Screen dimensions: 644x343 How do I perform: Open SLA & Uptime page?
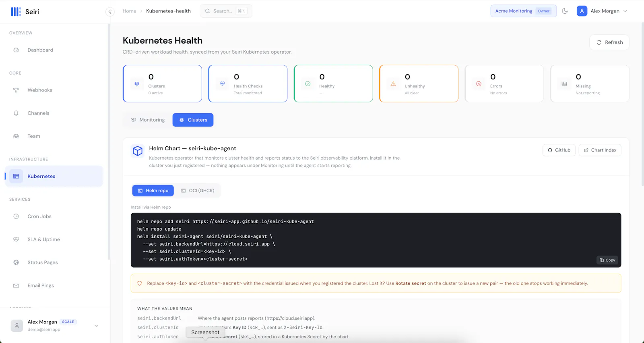point(54,239)
